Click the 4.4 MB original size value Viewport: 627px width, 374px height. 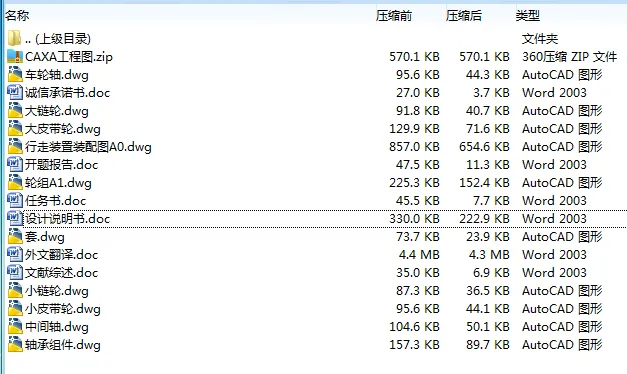419,255
